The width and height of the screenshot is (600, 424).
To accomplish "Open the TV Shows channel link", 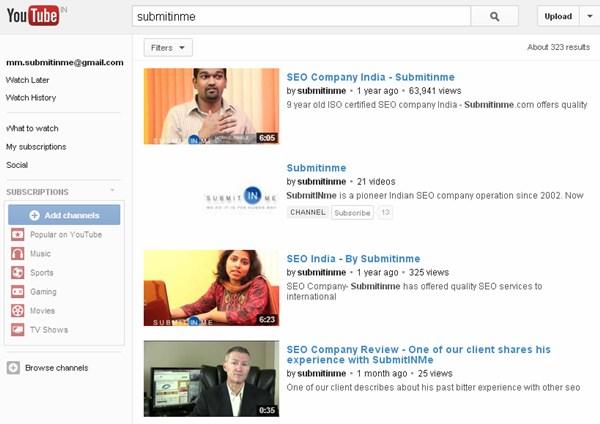I will pyautogui.click(x=49, y=330).
